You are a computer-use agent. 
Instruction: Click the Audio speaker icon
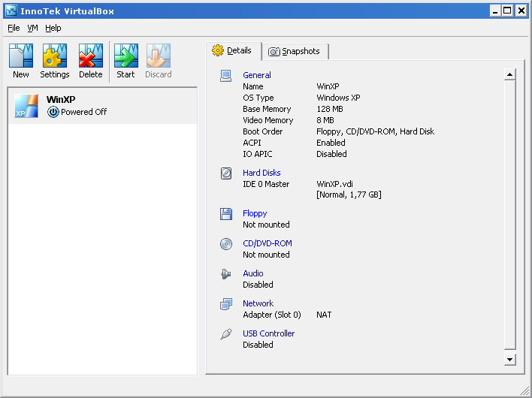(x=225, y=273)
